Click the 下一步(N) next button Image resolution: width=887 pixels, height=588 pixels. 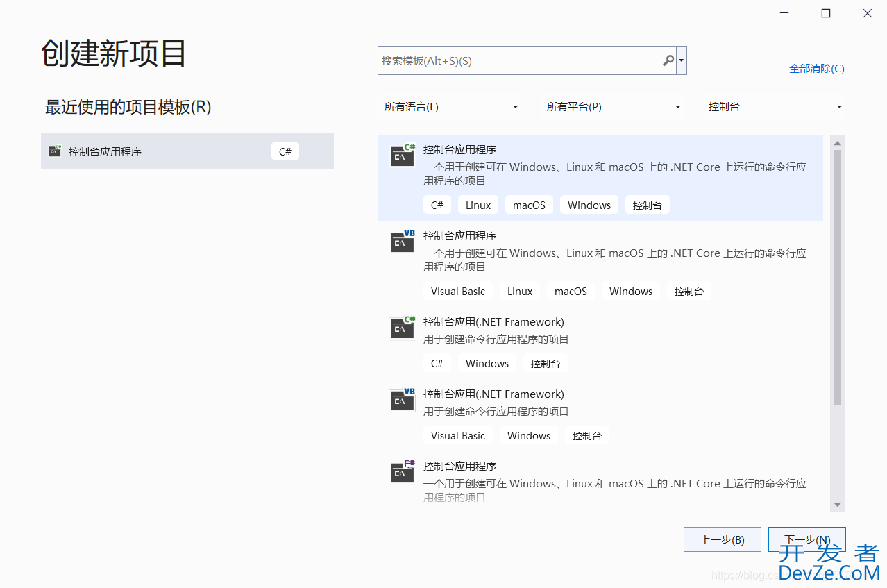(807, 539)
